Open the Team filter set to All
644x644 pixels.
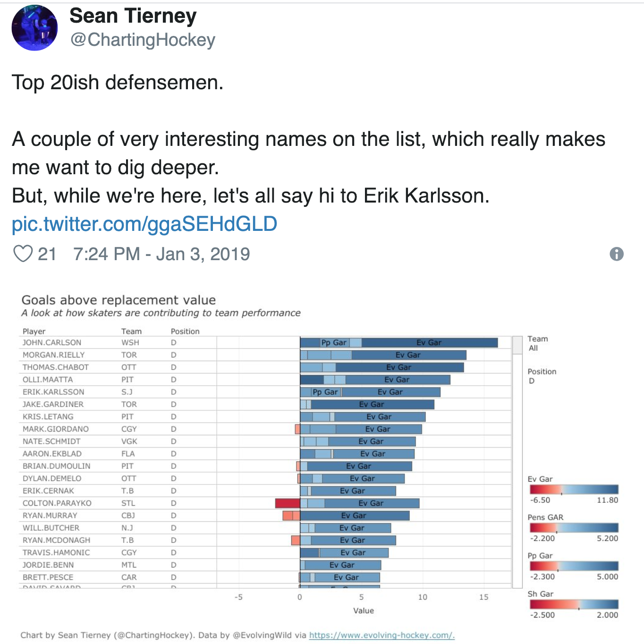(534, 348)
